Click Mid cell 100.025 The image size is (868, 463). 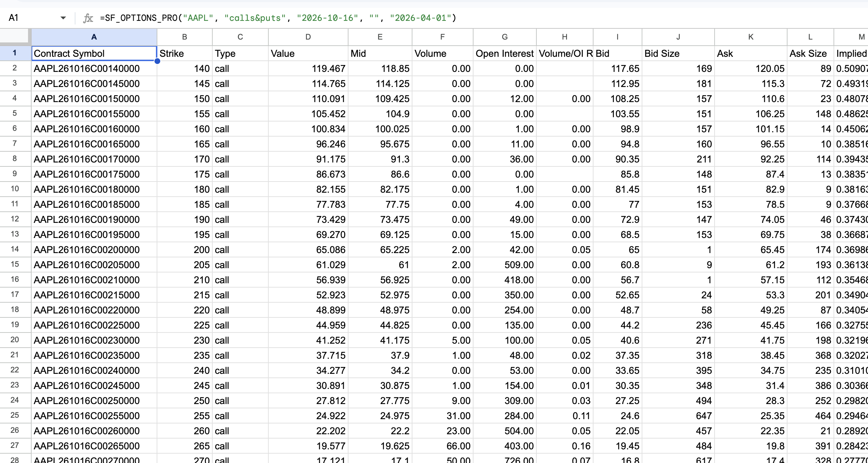tap(380, 129)
